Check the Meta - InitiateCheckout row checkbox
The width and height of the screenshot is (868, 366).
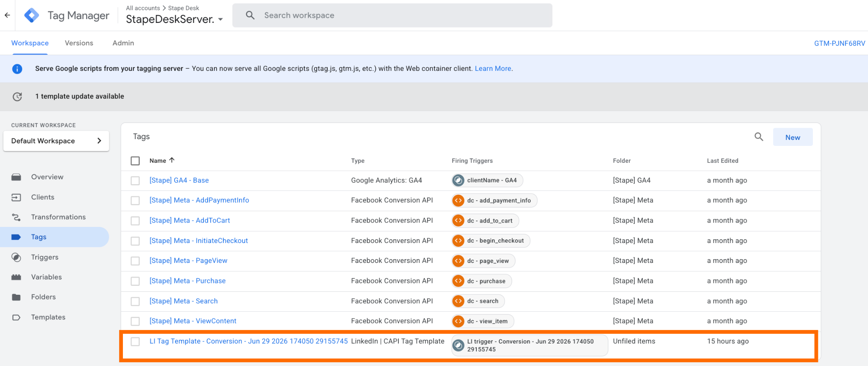coord(135,241)
